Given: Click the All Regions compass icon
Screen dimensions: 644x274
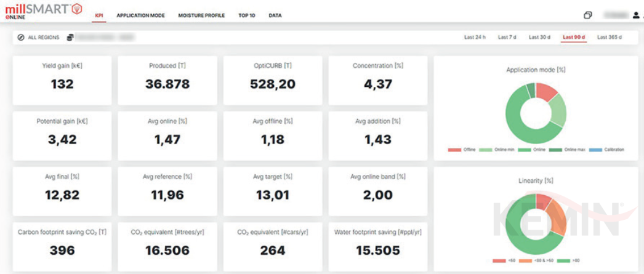Looking at the screenshot, I should click(22, 38).
